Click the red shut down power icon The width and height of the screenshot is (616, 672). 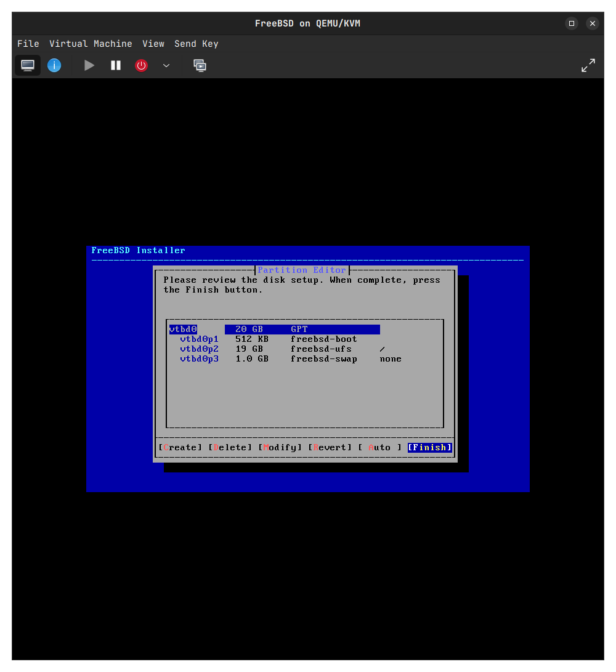tap(142, 65)
